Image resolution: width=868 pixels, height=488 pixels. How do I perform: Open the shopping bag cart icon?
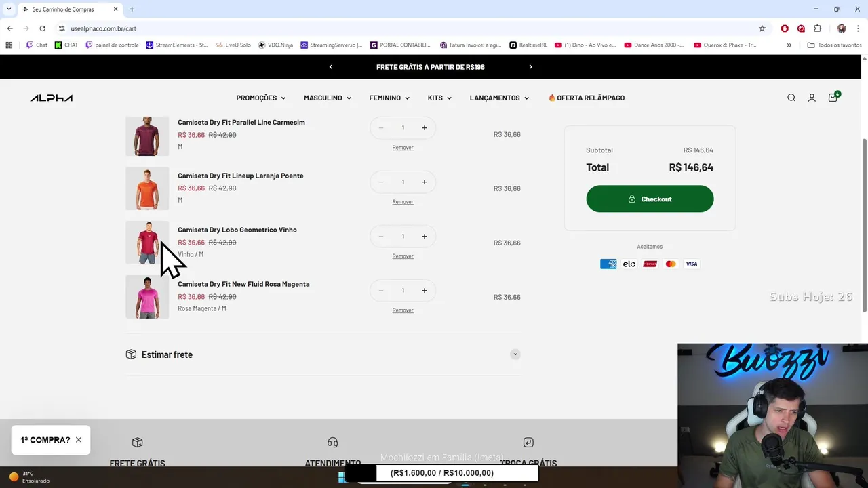833,98
